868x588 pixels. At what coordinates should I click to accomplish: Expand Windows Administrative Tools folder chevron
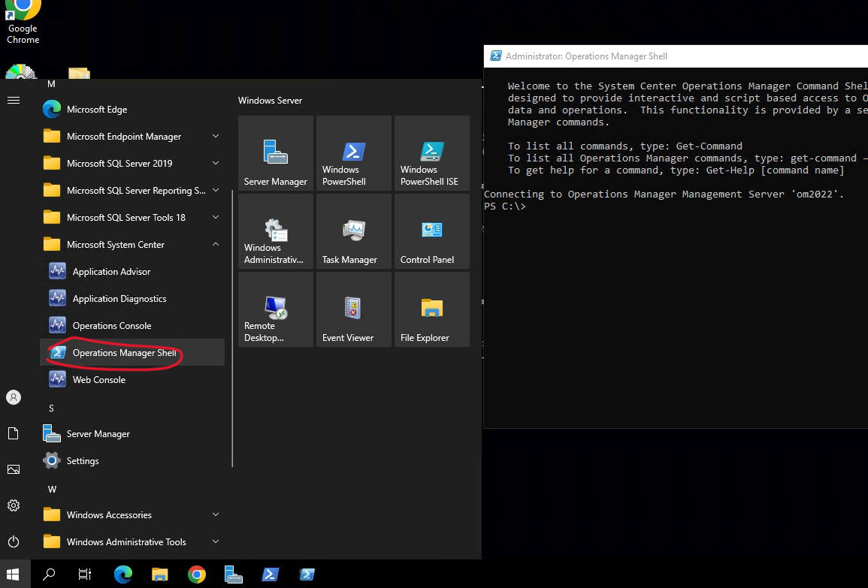click(x=216, y=541)
